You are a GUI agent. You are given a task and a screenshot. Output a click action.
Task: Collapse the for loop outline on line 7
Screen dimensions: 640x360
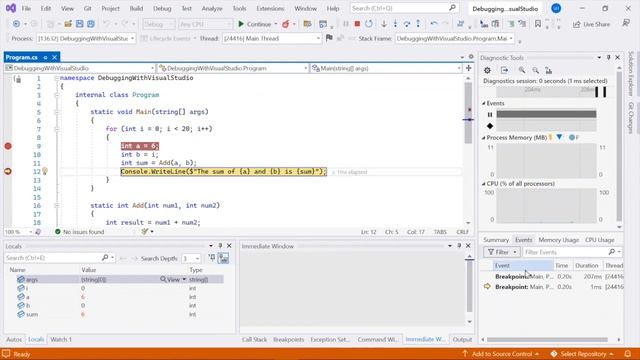[x=56, y=129]
